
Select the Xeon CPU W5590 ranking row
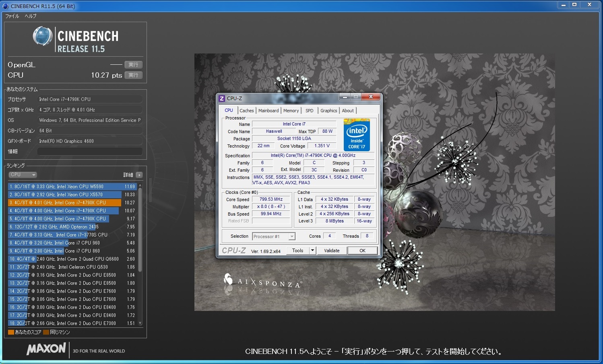click(72, 187)
